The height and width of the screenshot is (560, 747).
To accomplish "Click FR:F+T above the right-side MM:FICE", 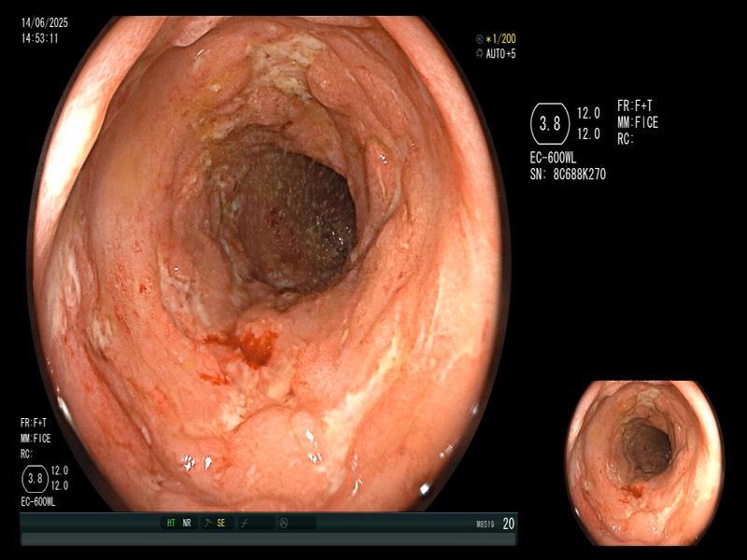I will click(635, 105).
